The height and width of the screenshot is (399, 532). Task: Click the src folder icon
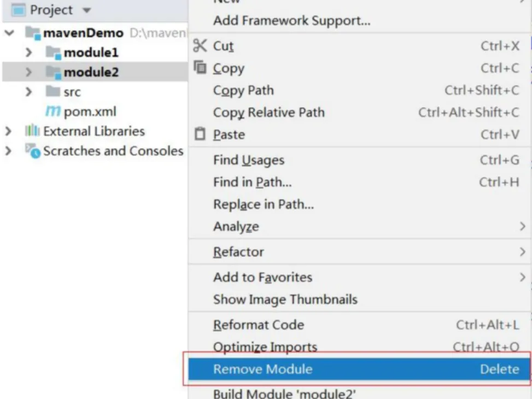click(53, 91)
